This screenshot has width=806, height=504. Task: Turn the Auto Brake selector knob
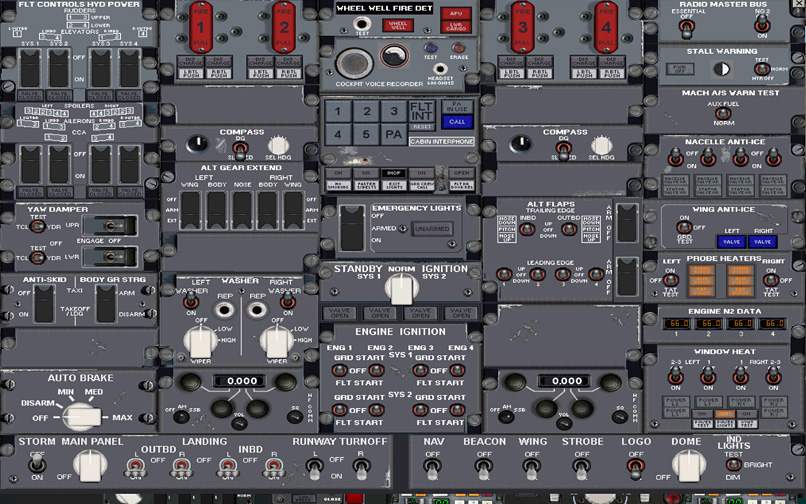coord(76,411)
